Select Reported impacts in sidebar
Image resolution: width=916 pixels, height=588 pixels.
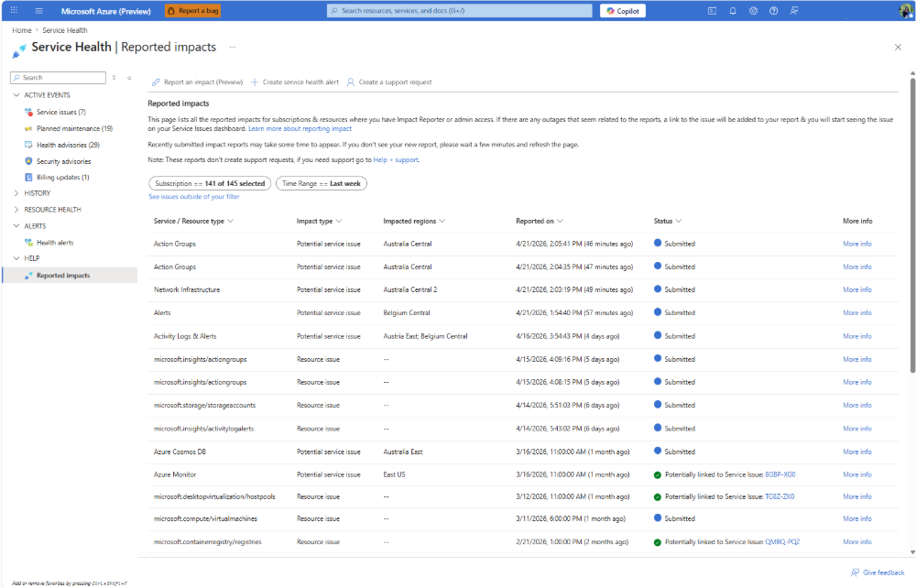71,275
